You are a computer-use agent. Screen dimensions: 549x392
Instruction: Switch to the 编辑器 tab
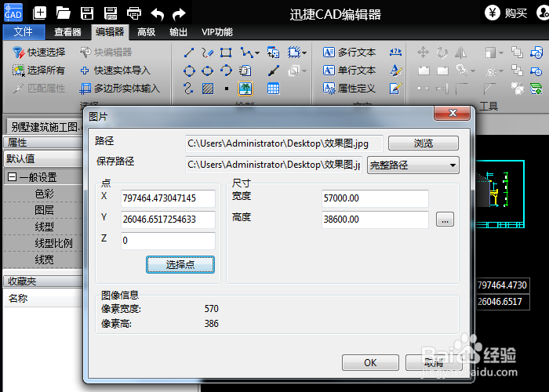tap(110, 32)
